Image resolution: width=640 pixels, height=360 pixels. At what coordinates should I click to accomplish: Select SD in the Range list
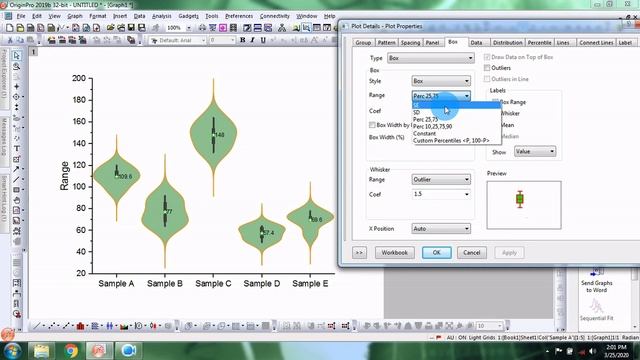[456, 112]
